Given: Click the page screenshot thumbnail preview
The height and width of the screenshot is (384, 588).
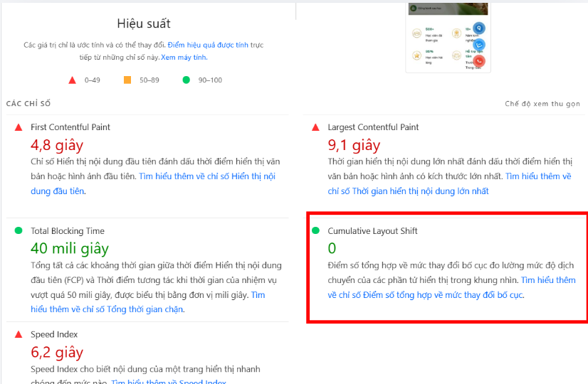Looking at the screenshot, I should (448, 38).
